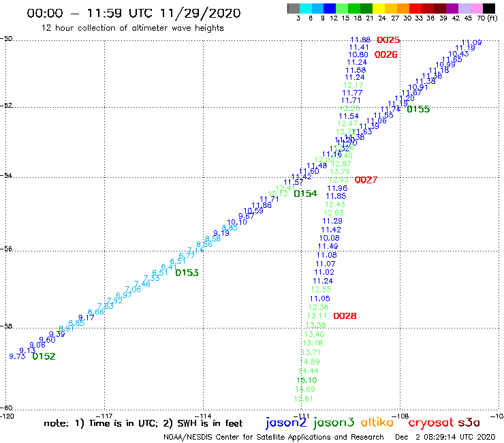The width and height of the screenshot is (504, 443).
Task: Select the 's3a' satellite label
Action: tap(469, 423)
